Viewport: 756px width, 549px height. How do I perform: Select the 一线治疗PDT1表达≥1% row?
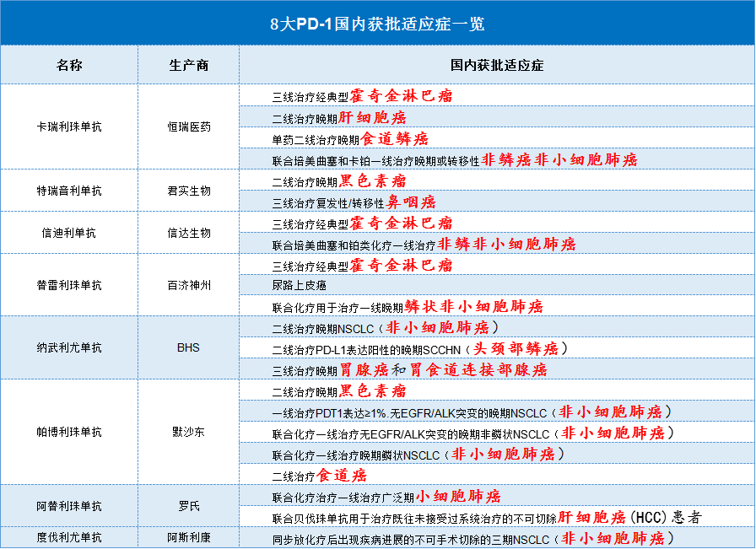[497, 412]
